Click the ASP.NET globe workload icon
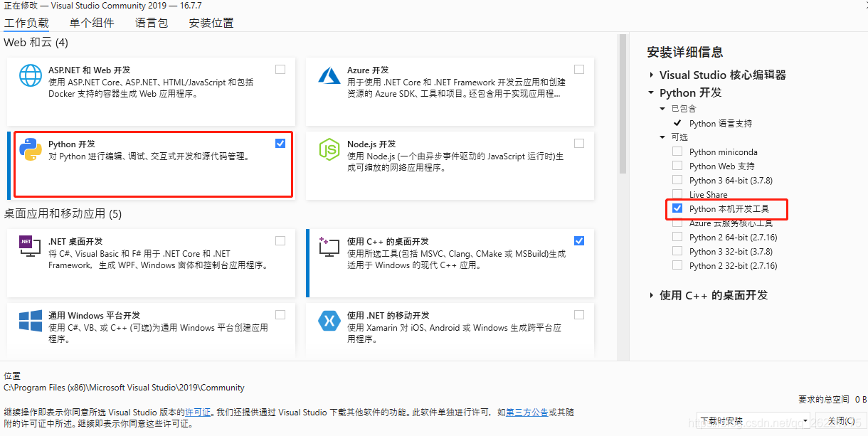The height and width of the screenshot is (436, 868). coord(31,75)
